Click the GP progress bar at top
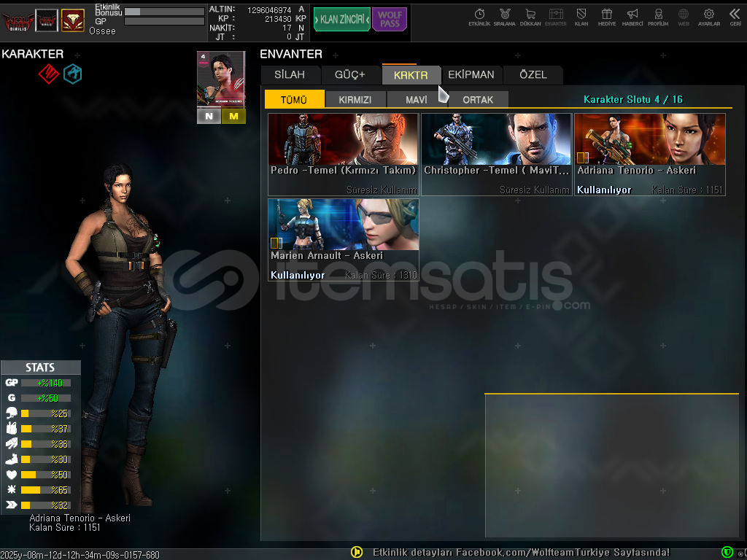 pos(164,21)
